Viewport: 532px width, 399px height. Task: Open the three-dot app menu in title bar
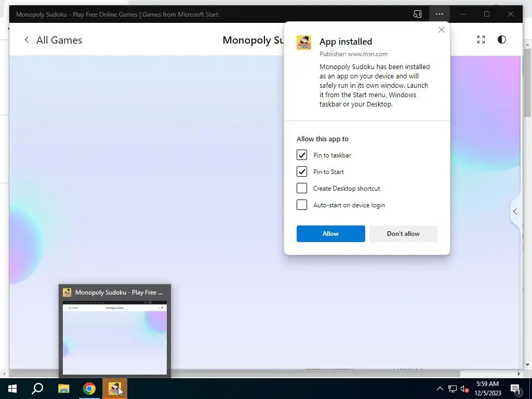tap(440, 14)
